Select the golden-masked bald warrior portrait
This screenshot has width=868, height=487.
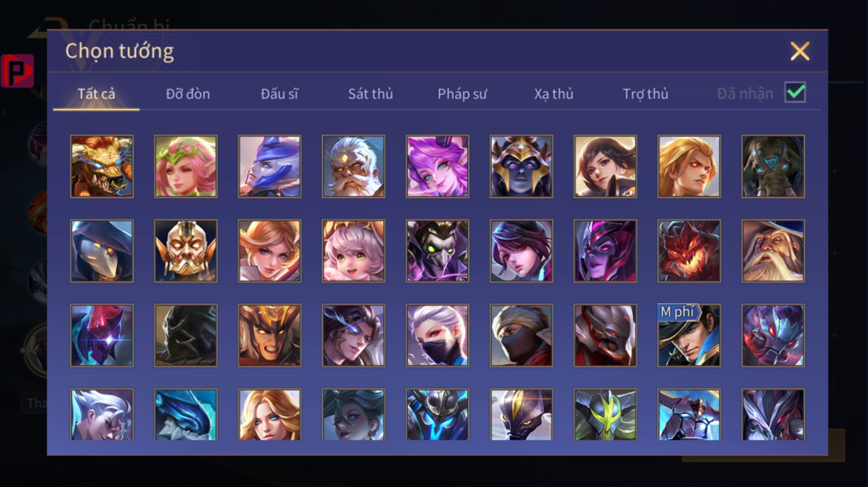click(x=186, y=251)
